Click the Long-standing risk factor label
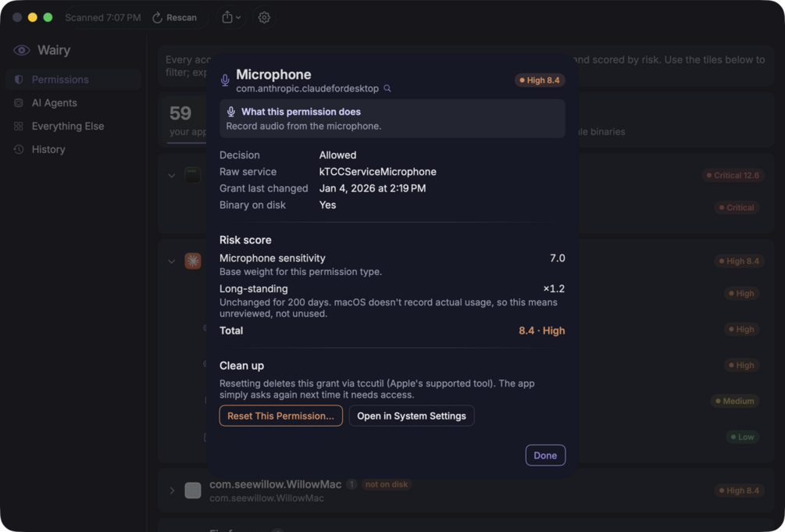The width and height of the screenshot is (785, 532). point(253,288)
